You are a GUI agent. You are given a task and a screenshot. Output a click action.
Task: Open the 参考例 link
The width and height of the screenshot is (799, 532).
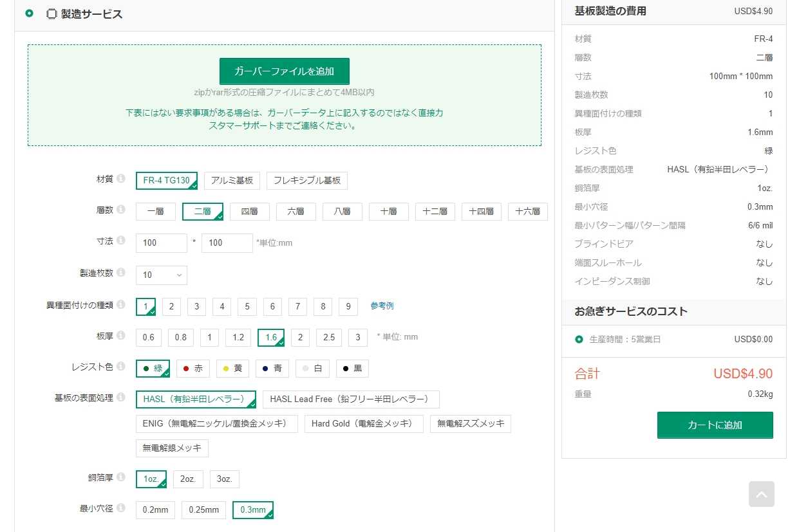point(382,306)
